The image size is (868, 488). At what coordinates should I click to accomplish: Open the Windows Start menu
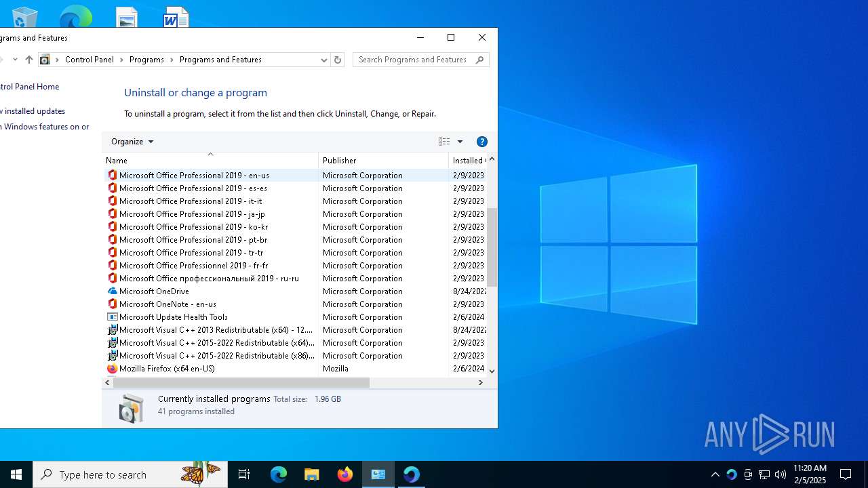[x=16, y=474]
